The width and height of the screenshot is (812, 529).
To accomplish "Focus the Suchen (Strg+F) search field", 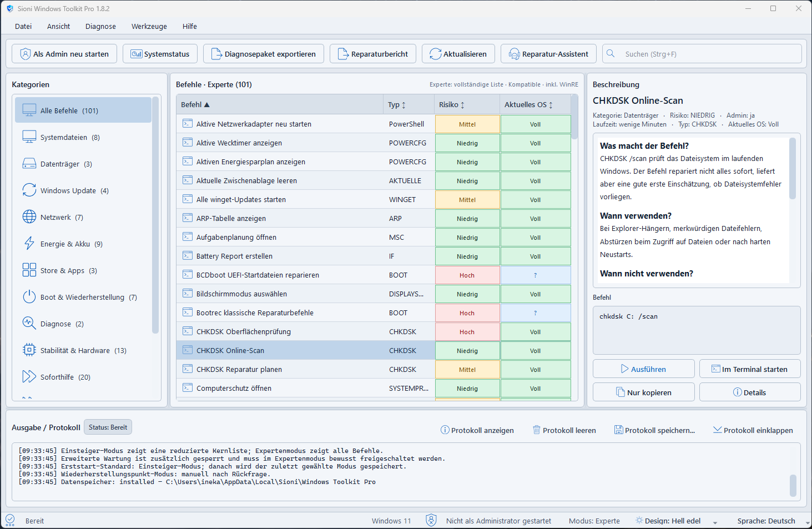I will pyautogui.click(x=702, y=54).
